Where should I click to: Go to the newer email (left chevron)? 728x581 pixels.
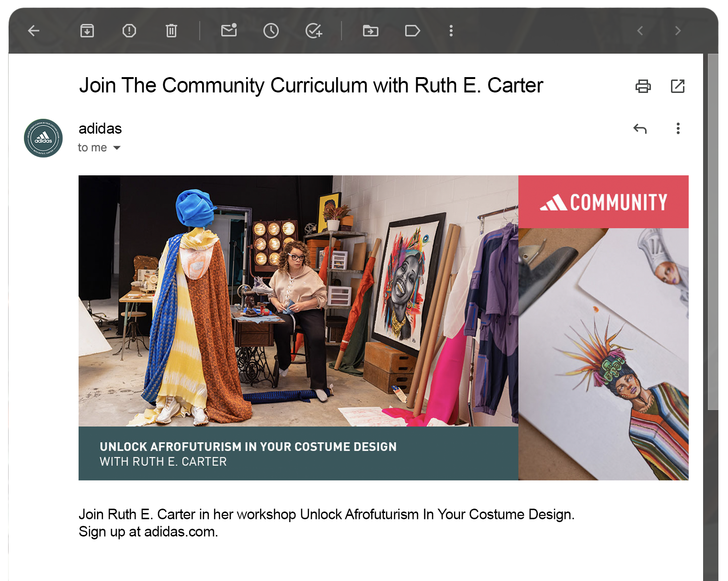tap(640, 31)
